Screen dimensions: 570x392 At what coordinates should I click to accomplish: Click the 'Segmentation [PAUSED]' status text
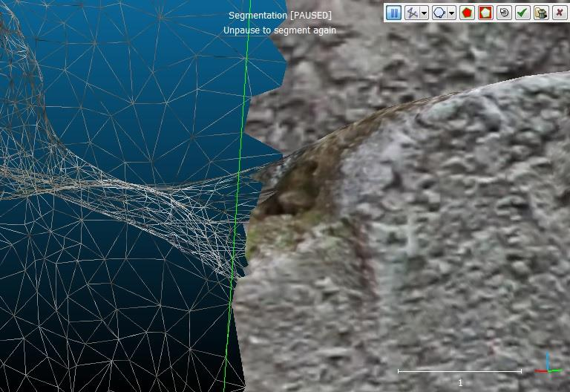coord(280,16)
